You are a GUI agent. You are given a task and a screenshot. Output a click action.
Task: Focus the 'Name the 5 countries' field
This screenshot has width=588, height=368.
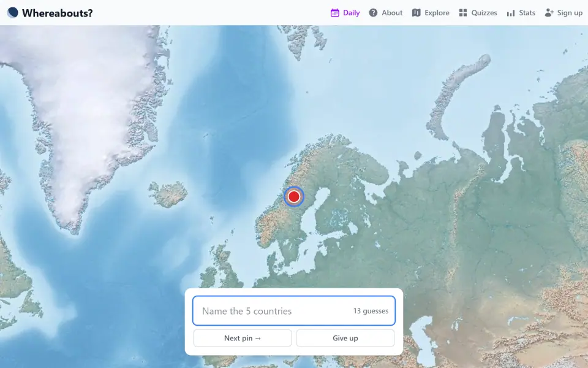tap(294, 310)
